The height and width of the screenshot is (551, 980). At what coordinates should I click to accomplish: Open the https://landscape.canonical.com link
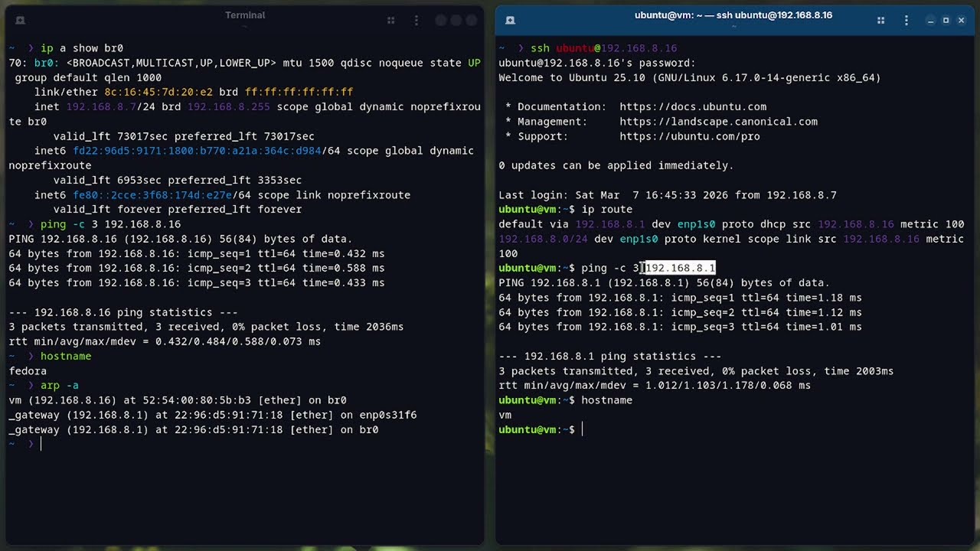pos(718,122)
